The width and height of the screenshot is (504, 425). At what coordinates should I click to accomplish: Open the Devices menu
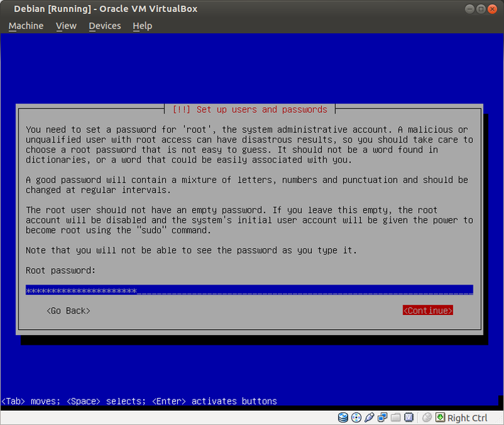[105, 26]
